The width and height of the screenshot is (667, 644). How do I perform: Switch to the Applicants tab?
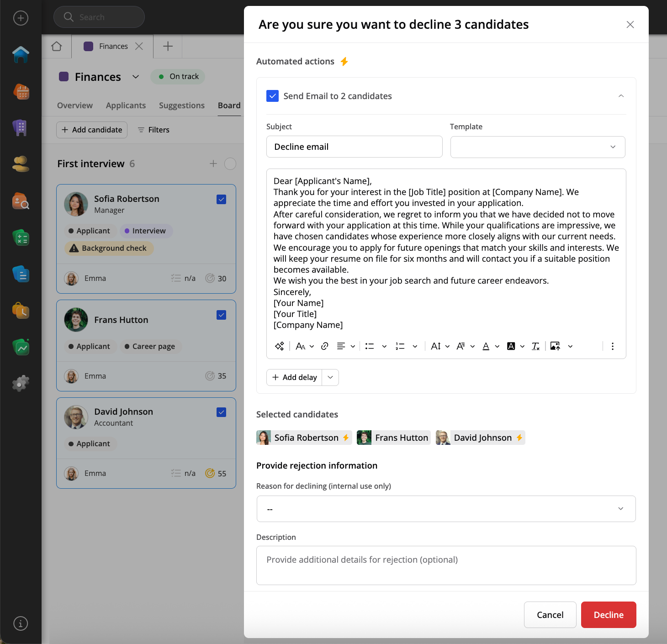point(126,106)
